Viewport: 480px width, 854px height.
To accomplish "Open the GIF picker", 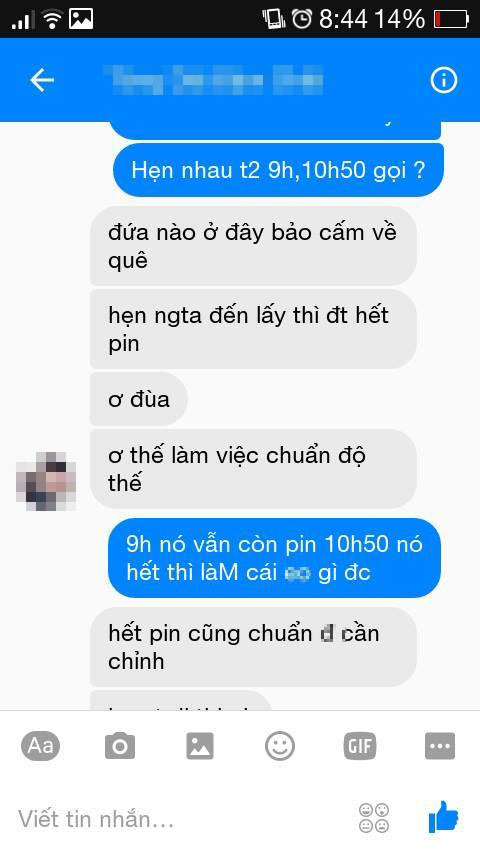I will pyautogui.click(x=360, y=746).
